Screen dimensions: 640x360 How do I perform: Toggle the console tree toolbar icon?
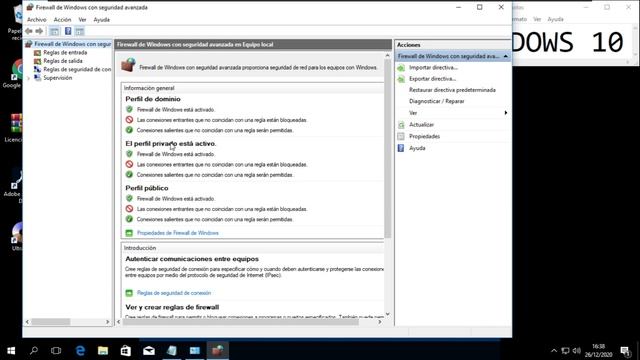[x=54, y=31]
